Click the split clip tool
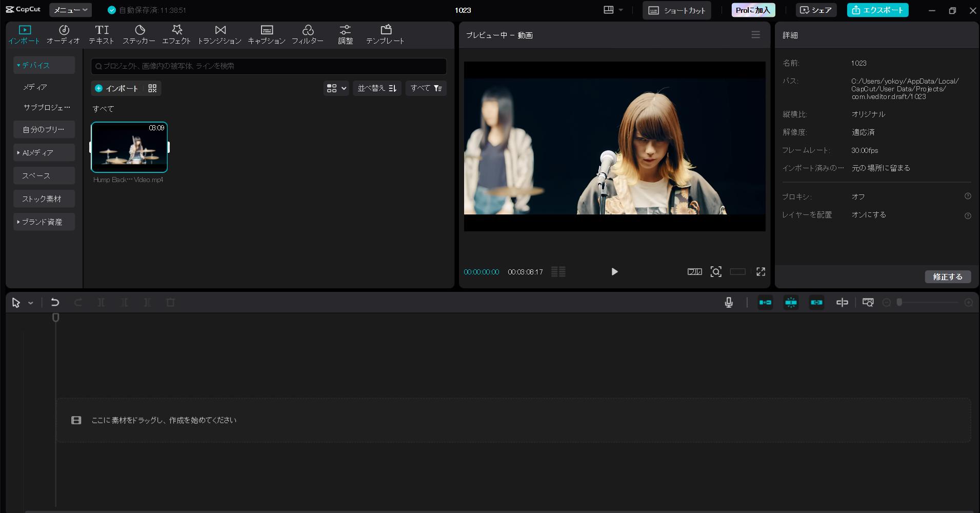 [x=101, y=303]
